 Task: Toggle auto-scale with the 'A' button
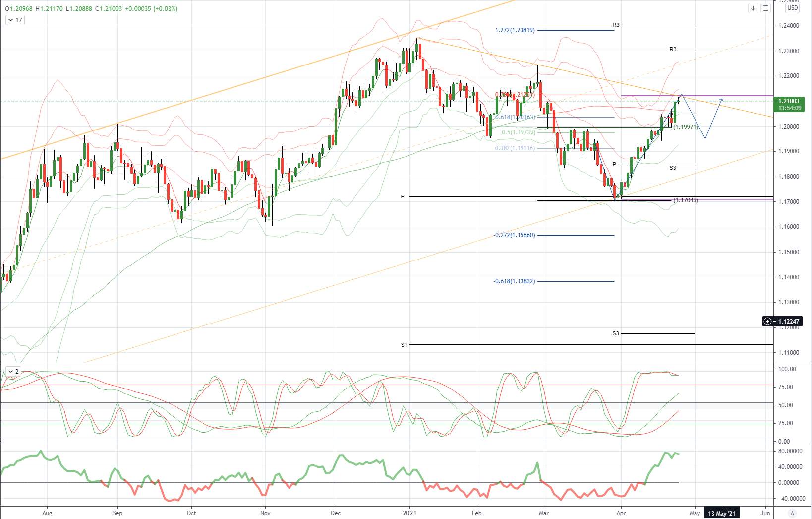pyautogui.click(x=792, y=513)
